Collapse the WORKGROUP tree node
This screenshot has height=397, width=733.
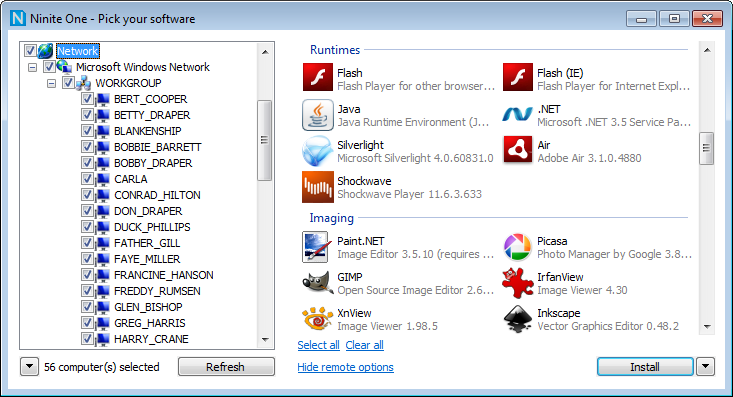[x=51, y=83]
